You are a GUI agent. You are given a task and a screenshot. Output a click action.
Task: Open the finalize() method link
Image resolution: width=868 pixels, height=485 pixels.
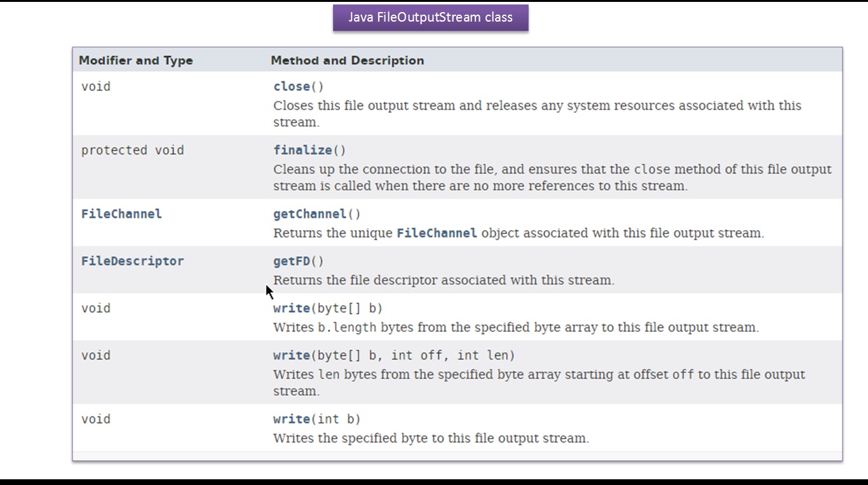tap(302, 150)
